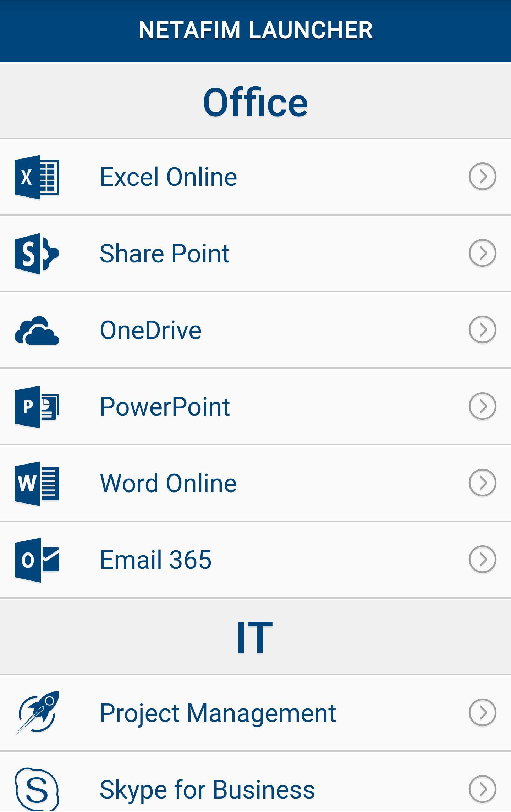Tap the Excel Online spreadsheet icon

tap(37, 177)
